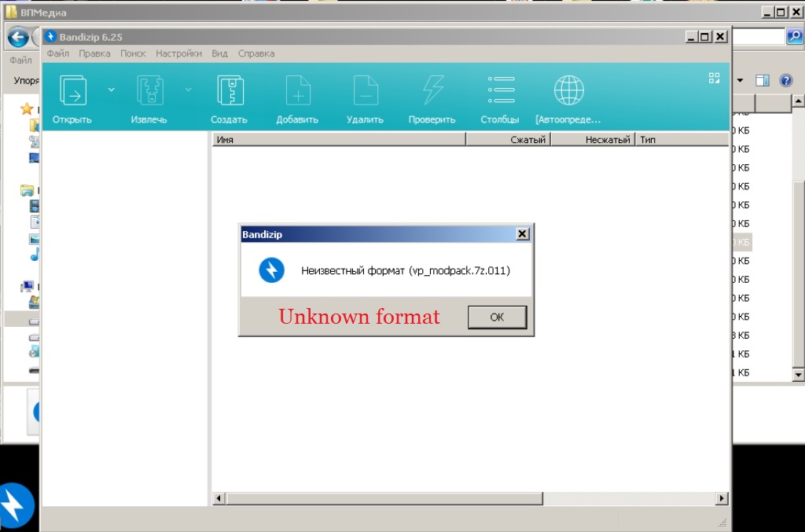805x532 pixels.
Task: Click the Автоопределение globe icon
Action: click(x=569, y=90)
